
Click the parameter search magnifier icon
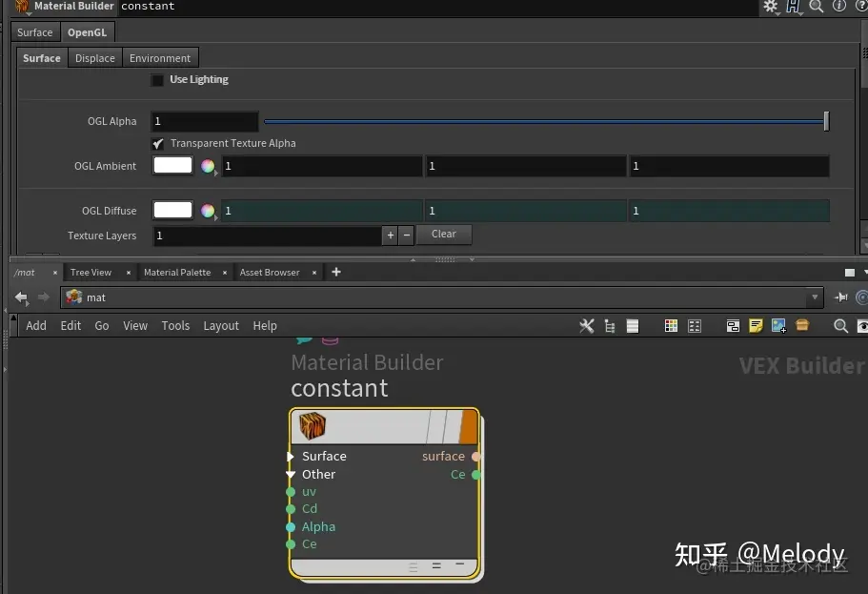816,6
